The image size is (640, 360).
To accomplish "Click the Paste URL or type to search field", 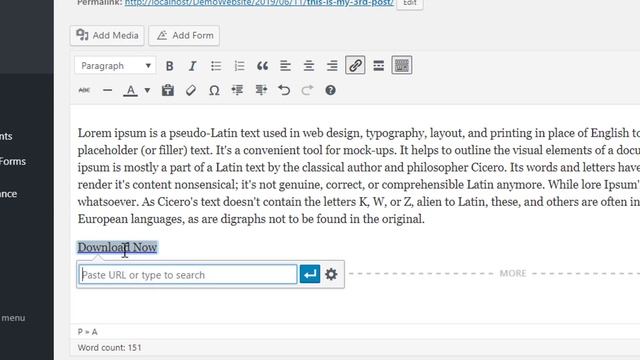I will [188, 275].
